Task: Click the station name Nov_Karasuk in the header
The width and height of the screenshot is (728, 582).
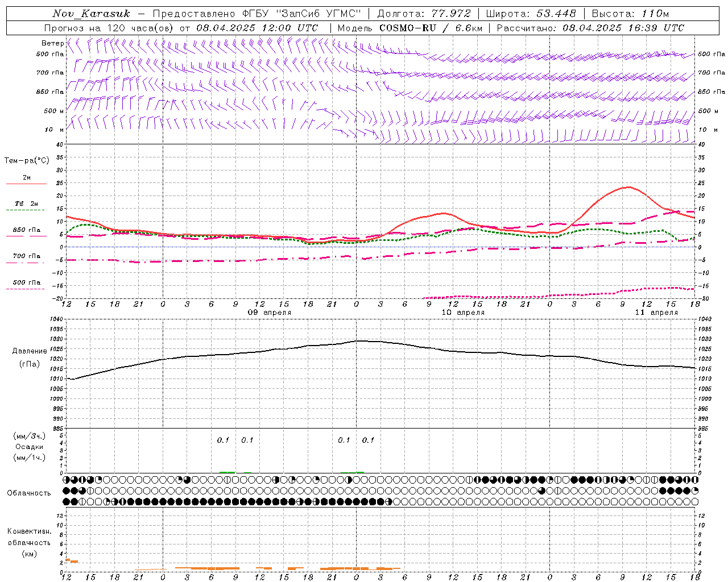Action: (91, 14)
